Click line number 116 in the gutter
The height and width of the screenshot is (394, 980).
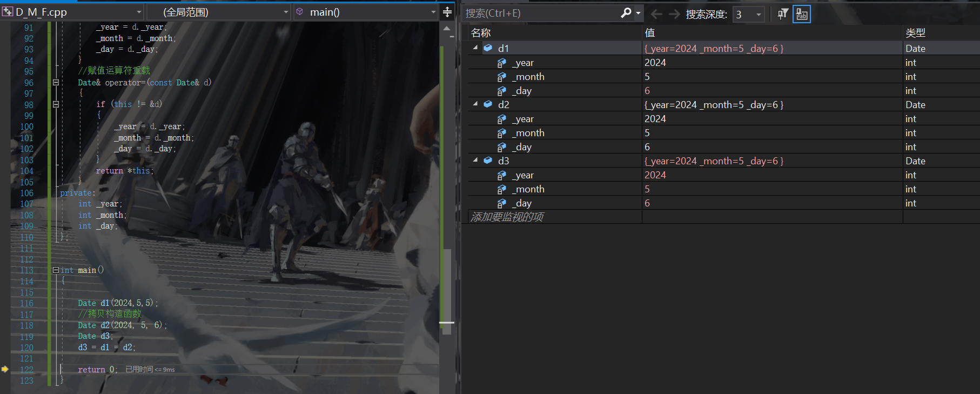(26, 303)
